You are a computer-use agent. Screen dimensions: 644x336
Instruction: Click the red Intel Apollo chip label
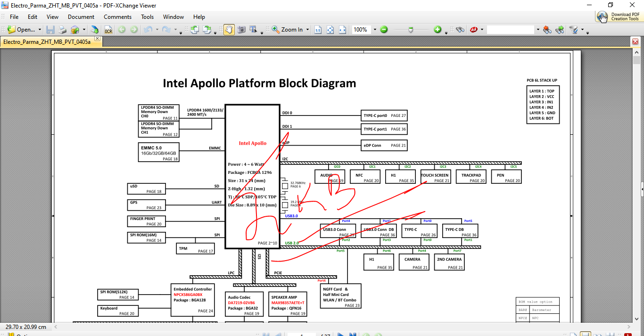(253, 143)
